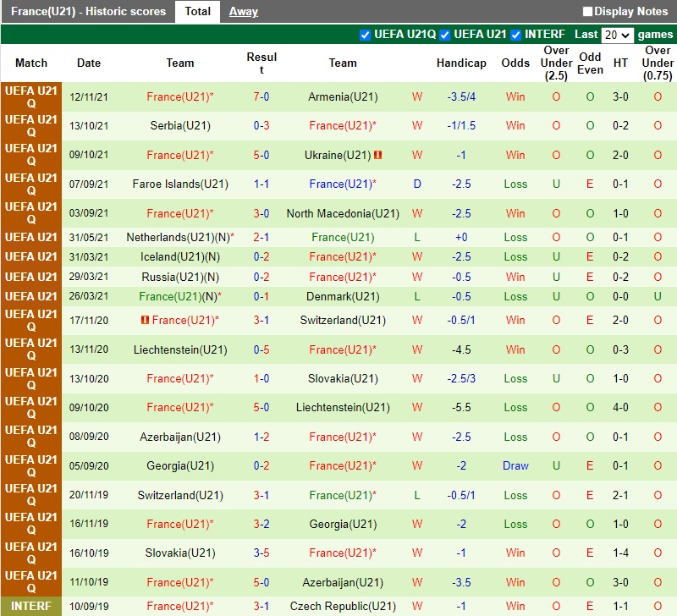Open the Last 20 games dropdown
The width and height of the screenshot is (677, 616).
click(616, 35)
